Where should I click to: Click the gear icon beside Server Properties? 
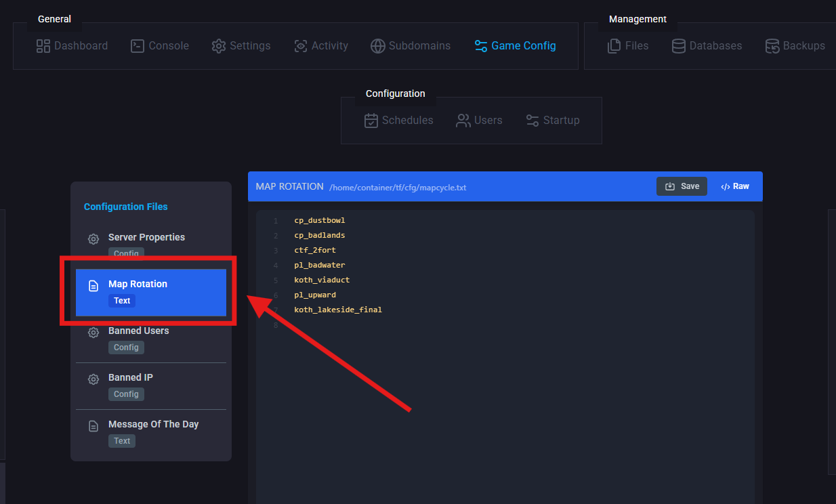click(93, 239)
